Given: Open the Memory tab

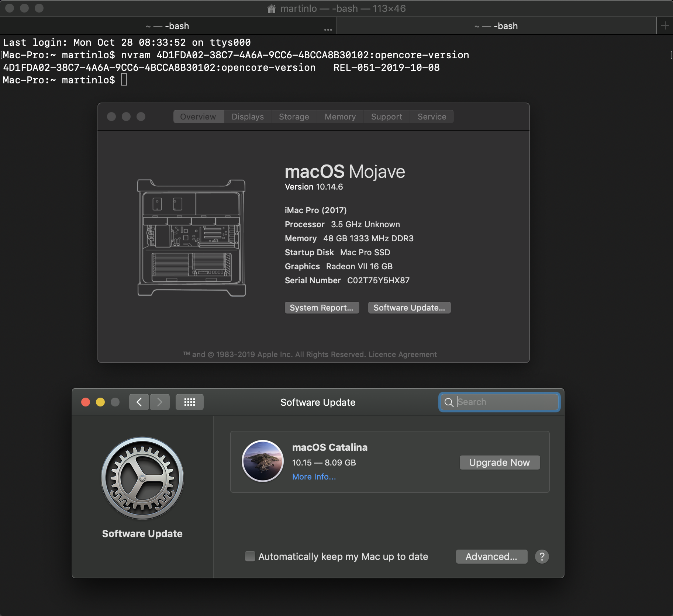Looking at the screenshot, I should (340, 117).
